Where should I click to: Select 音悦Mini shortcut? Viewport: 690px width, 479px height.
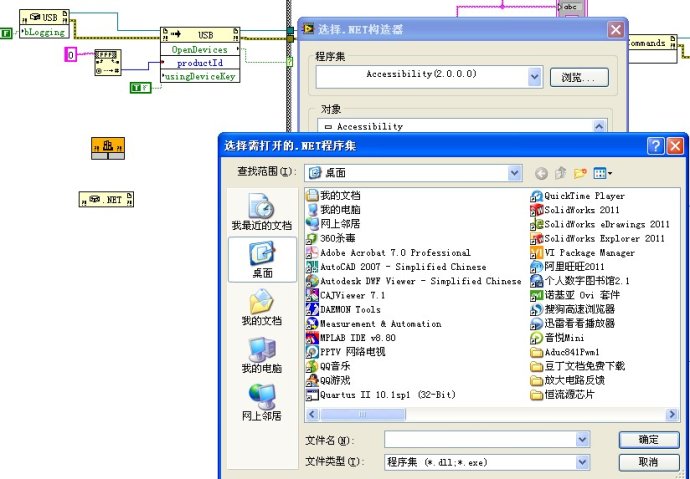coord(558,337)
